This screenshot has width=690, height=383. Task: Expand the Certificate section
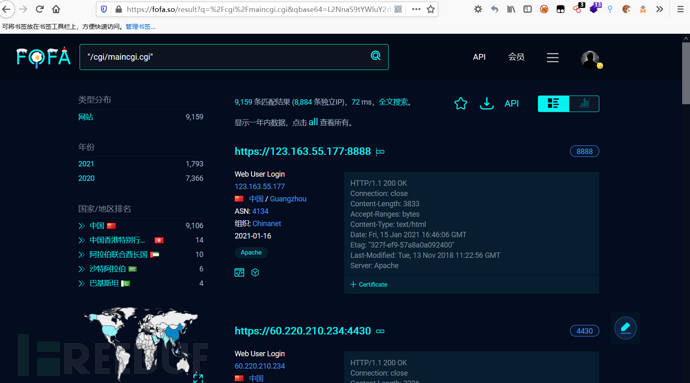[x=369, y=284]
